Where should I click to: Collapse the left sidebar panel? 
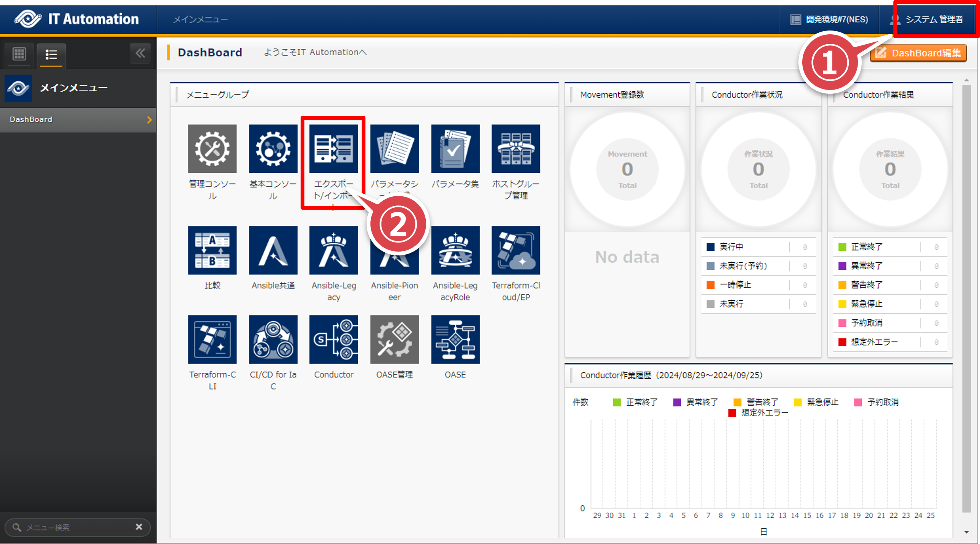tap(140, 53)
